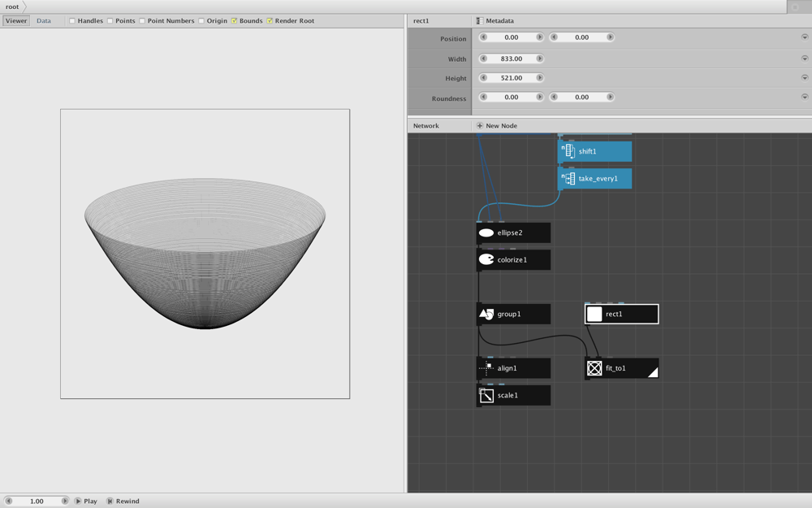Click the rendered corner of fit_to1 node
812x508 pixels.
(x=653, y=372)
